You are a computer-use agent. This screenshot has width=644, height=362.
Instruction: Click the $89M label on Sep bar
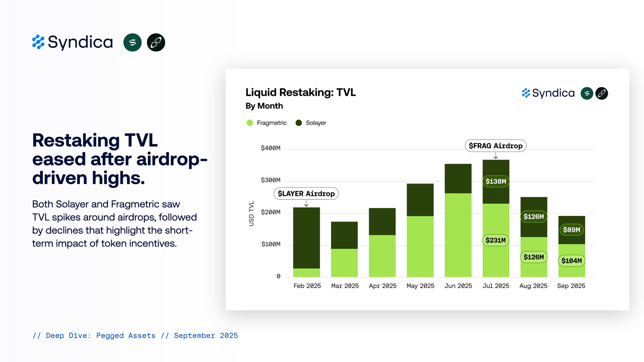point(572,230)
